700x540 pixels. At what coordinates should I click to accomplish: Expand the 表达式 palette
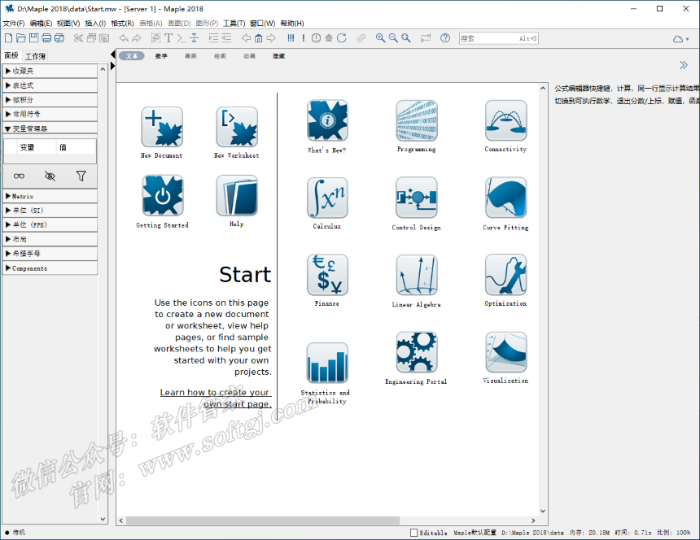tap(50, 85)
